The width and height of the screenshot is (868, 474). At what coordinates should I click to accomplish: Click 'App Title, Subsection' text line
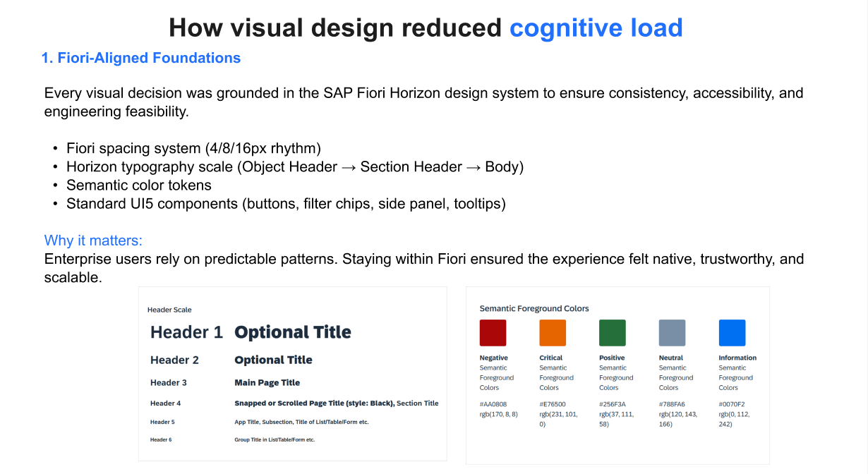(x=301, y=422)
